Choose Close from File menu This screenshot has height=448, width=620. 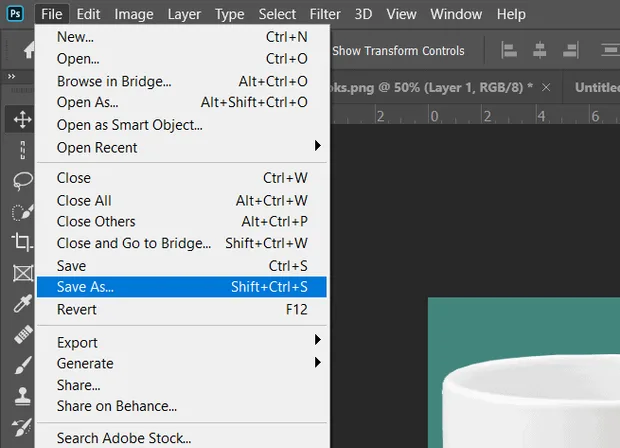point(182,178)
